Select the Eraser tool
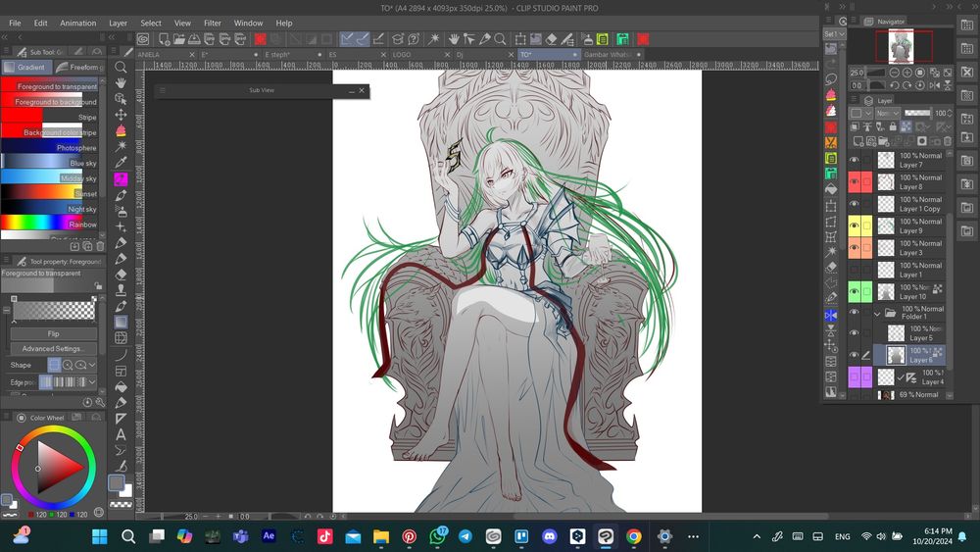Image resolution: width=980 pixels, height=552 pixels. pos(121,275)
